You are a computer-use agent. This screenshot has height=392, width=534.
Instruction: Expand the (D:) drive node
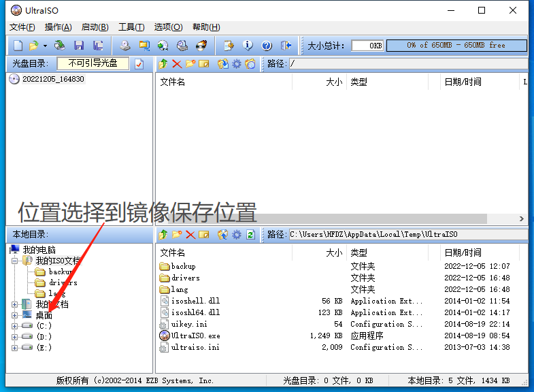tap(14, 337)
